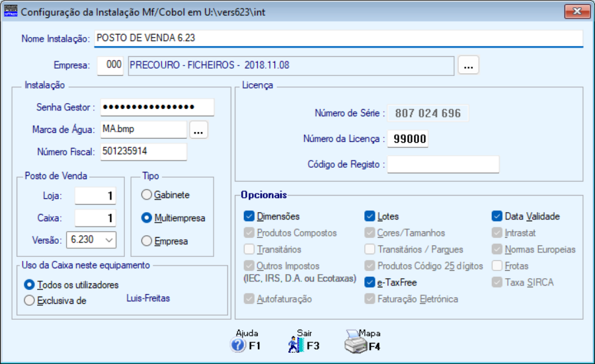Toggle the Lotes checkbox
Image resolution: width=595 pixels, height=364 pixels.
click(x=370, y=216)
